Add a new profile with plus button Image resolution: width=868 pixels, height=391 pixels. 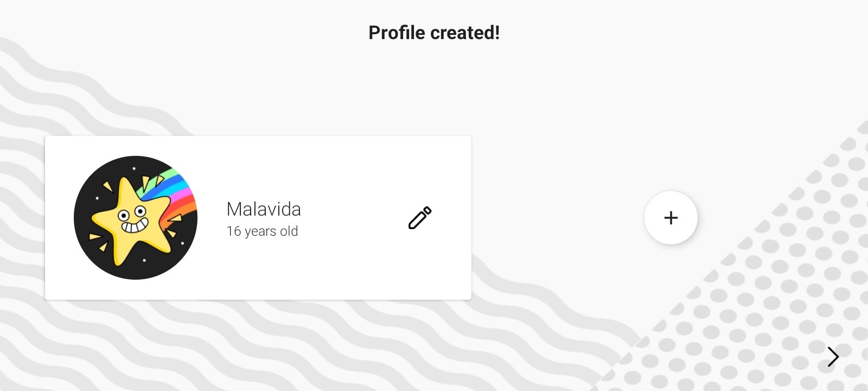coord(671,218)
